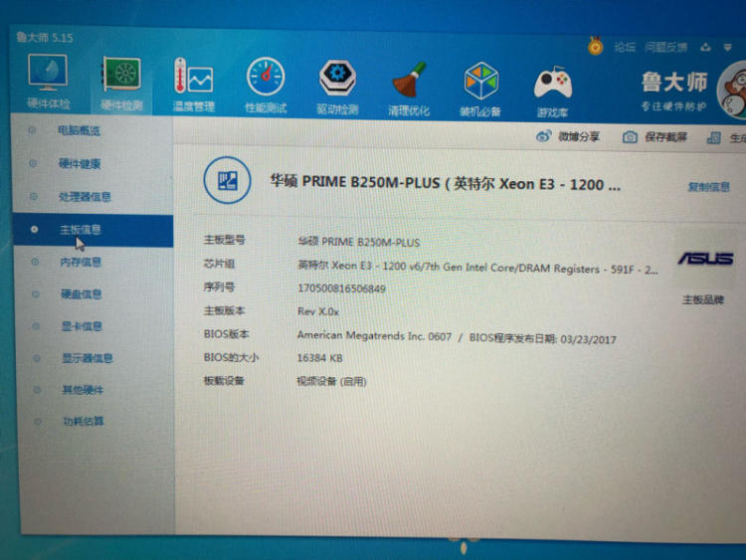Open the title bar dropdown arrow menu
The height and width of the screenshot is (560, 746).
(728, 47)
